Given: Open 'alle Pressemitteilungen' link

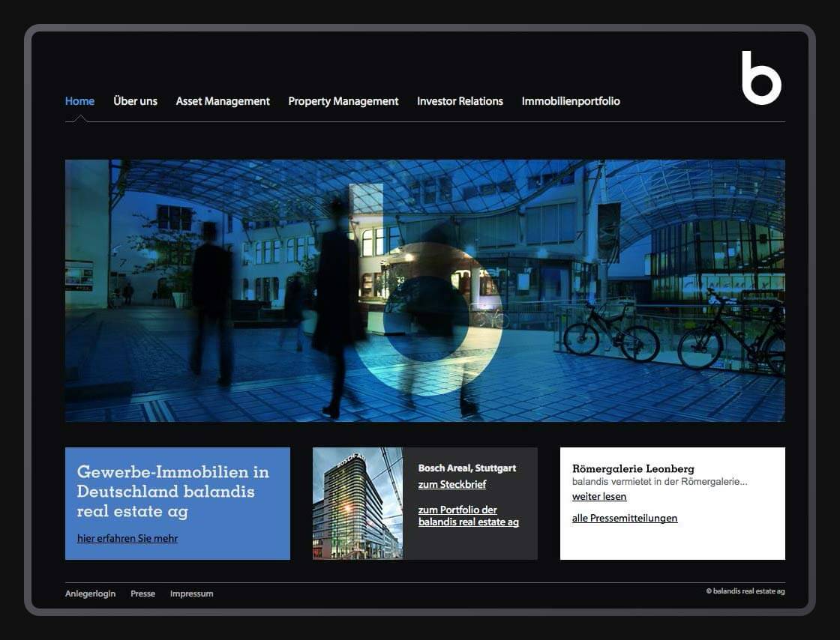Looking at the screenshot, I should click(624, 519).
